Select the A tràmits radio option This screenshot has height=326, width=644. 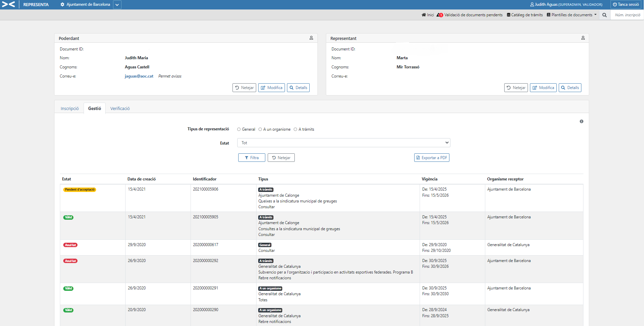point(295,129)
